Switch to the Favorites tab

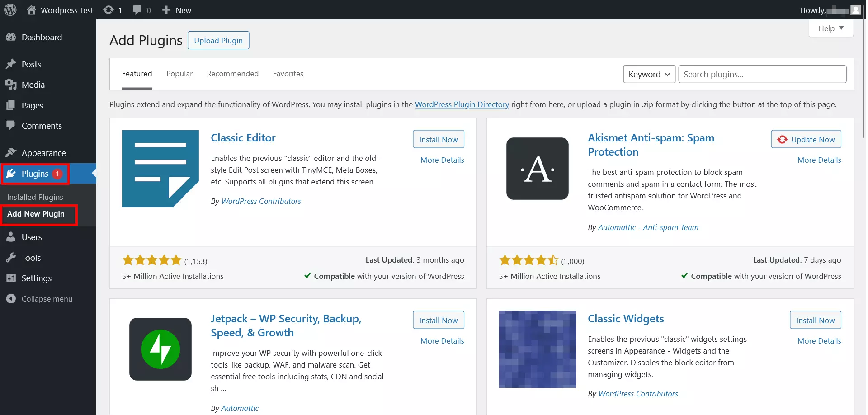click(288, 74)
